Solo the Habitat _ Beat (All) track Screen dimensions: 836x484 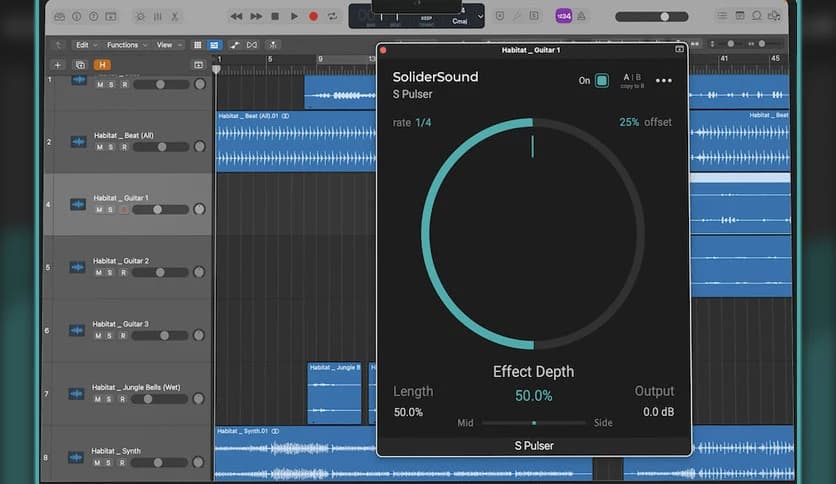pos(111,147)
